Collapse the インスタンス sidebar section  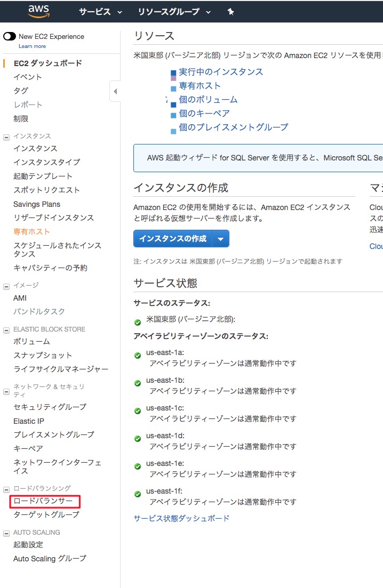click(x=6, y=137)
